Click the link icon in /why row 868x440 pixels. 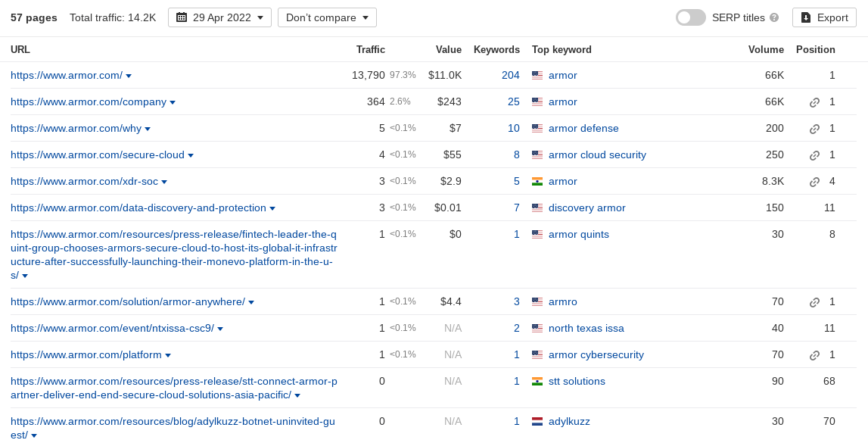pyautogui.click(x=814, y=129)
